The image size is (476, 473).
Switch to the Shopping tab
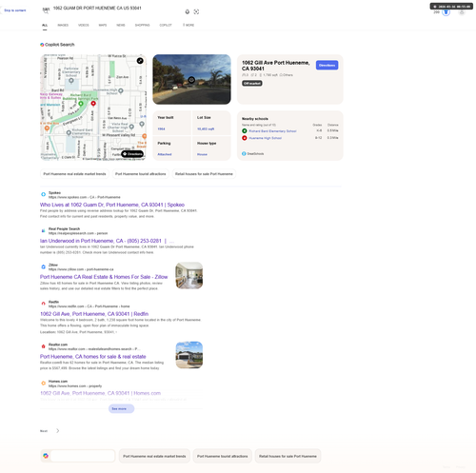tap(142, 25)
